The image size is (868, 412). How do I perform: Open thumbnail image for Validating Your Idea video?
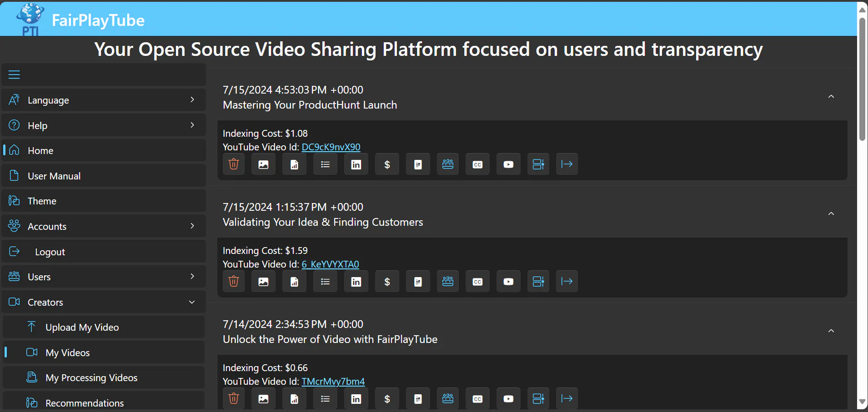click(x=264, y=281)
